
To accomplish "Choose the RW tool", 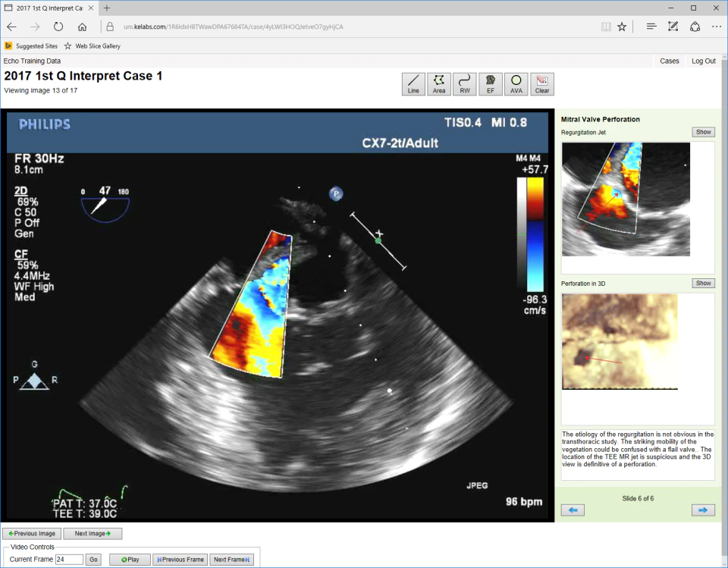I will tap(465, 84).
